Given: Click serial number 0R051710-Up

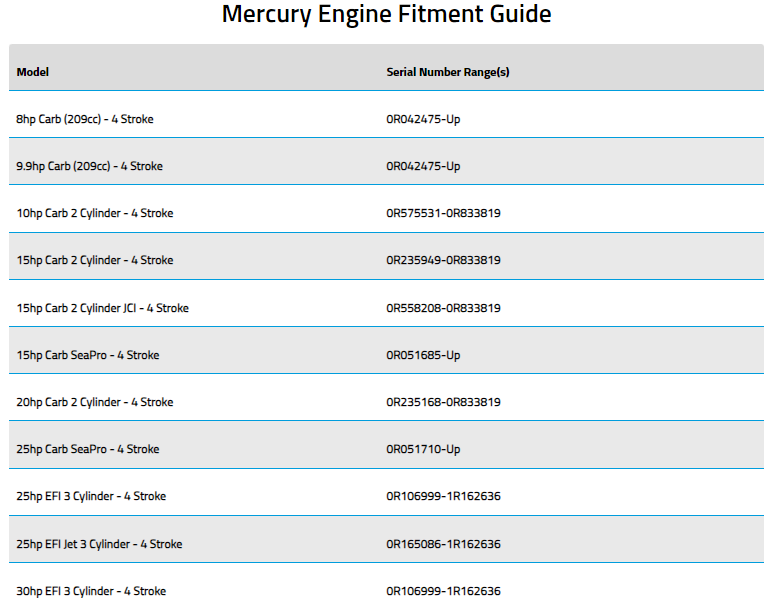Looking at the screenshot, I should 424,449.
